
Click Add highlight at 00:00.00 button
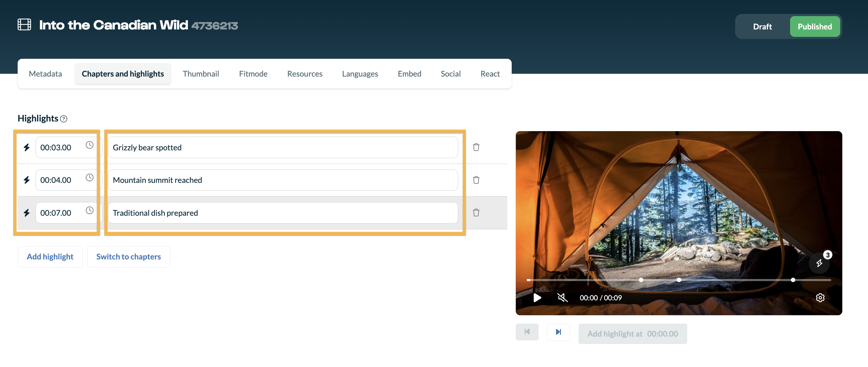click(632, 334)
